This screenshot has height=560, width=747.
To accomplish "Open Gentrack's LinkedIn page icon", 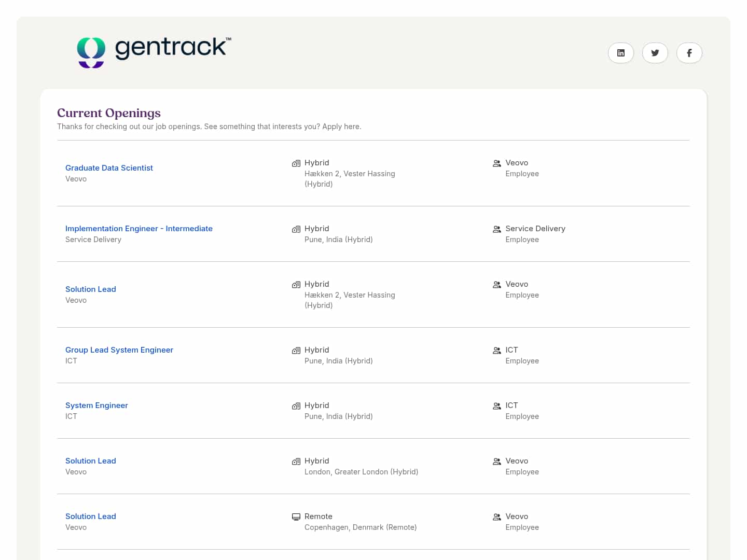I will point(620,53).
